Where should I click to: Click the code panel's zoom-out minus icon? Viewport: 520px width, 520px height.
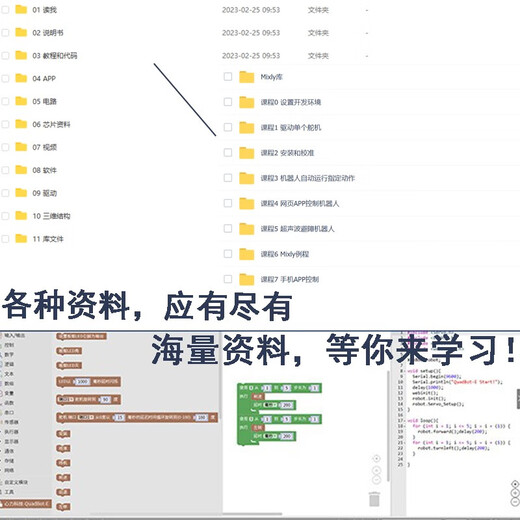pos(515,502)
